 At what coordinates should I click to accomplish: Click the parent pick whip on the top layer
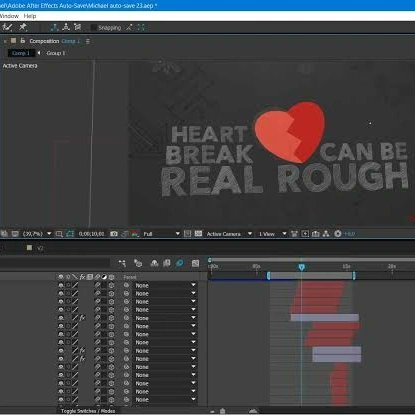click(126, 285)
